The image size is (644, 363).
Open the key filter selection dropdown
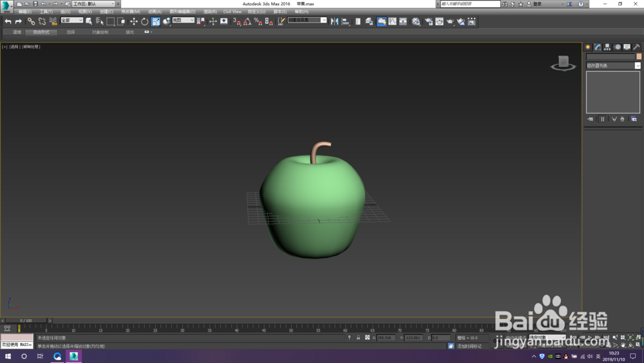(x=547, y=337)
